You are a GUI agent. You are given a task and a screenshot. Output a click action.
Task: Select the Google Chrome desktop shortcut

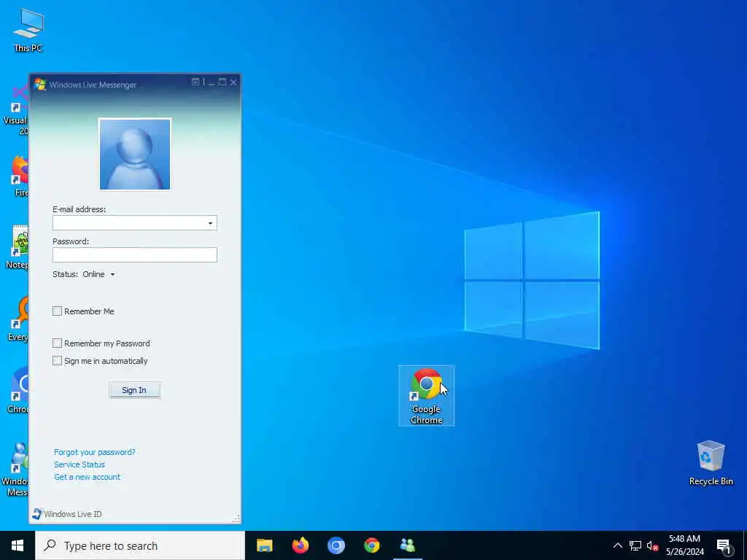426,395
